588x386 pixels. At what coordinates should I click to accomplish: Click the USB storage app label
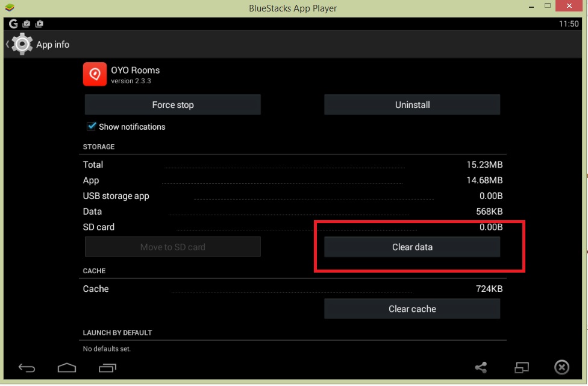point(116,196)
